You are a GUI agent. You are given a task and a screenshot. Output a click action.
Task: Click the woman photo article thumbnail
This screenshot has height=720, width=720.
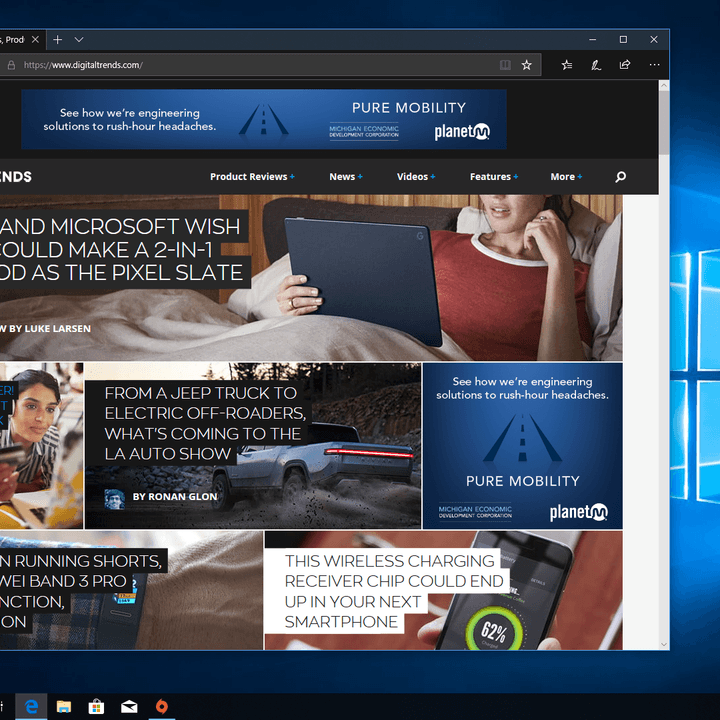tap(41, 446)
